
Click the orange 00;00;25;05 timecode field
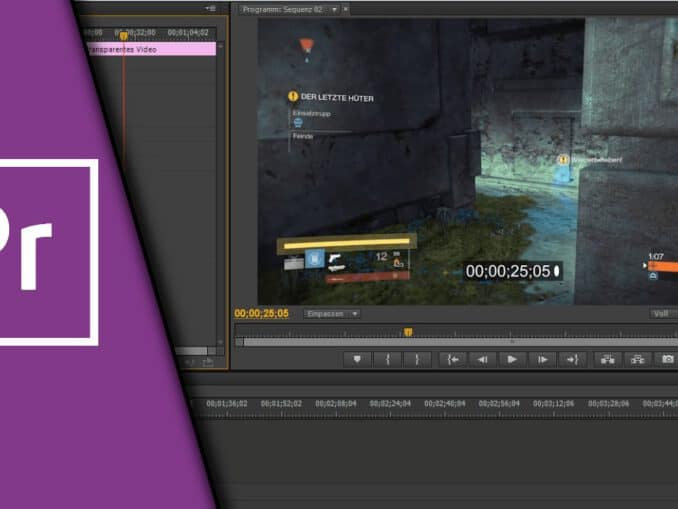[x=262, y=313]
